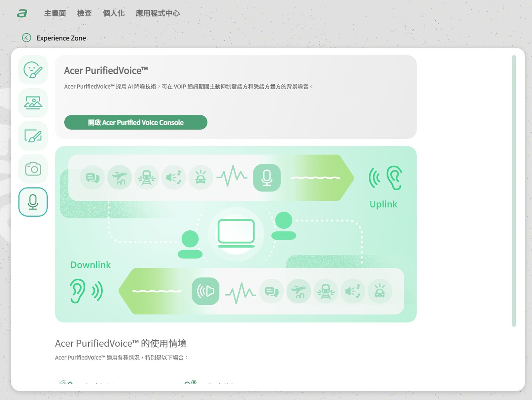Select the picture gallery sidebar icon
Screen dimensions: 532x400
pos(33,103)
